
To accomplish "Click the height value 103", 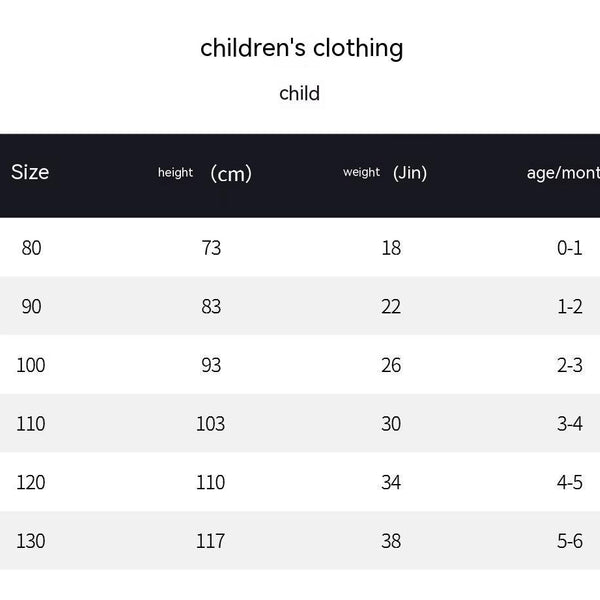I will coord(211,424).
